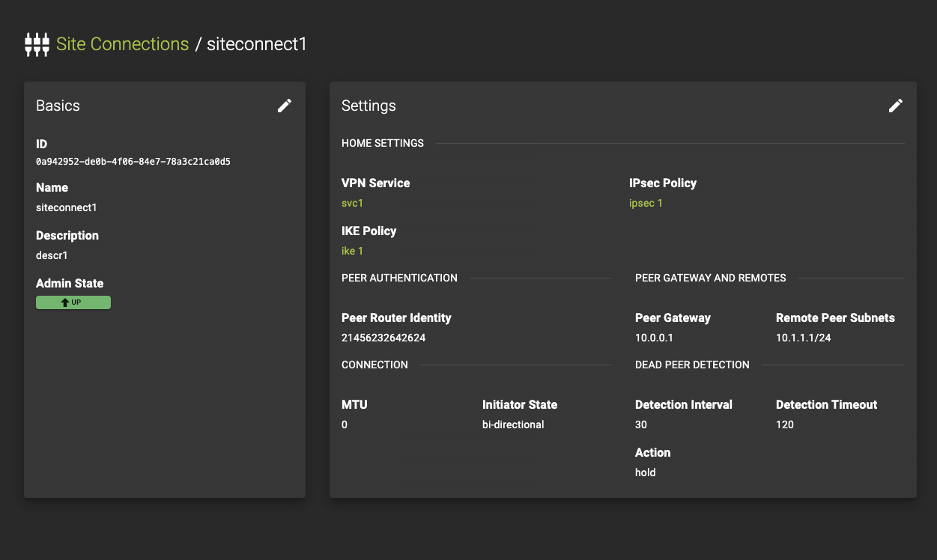Click the CONNECTION section header

point(375,365)
